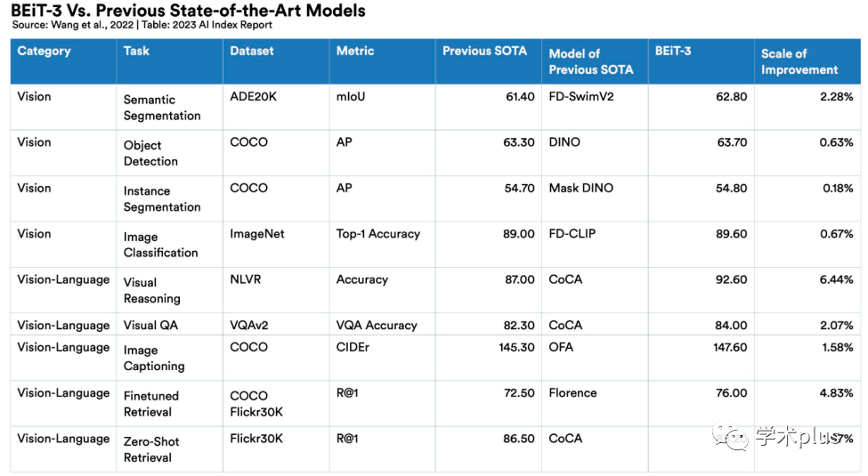Click the WeChat watermark logo icon
The width and height of the screenshot is (868, 476).
click(x=737, y=436)
